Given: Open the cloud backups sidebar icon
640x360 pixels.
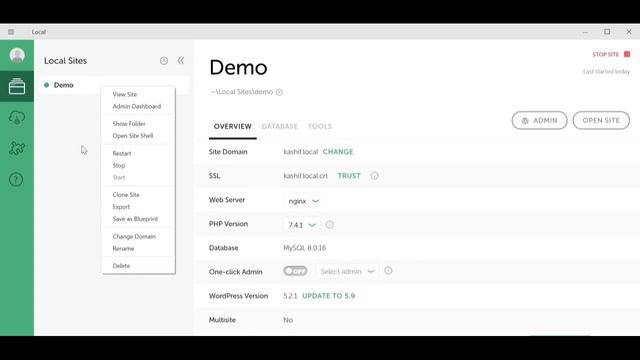Looking at the screenshot, I should (x=17, y=118).
